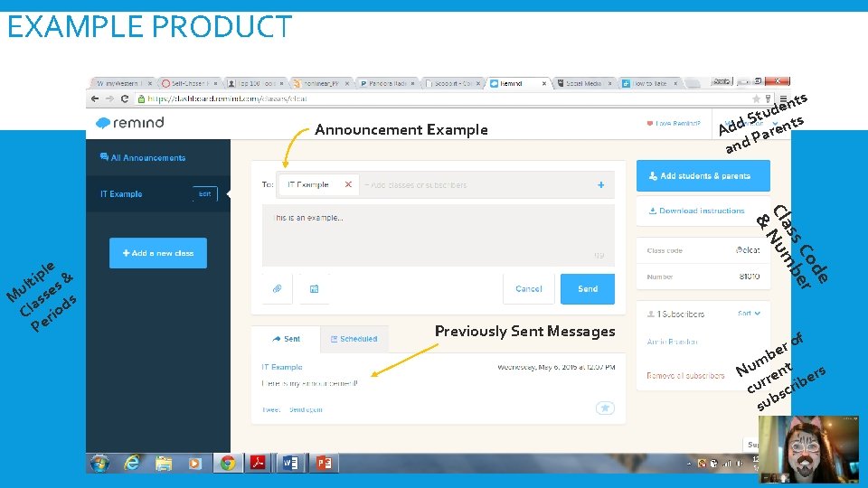Click the plus icon in the To field
Viewport: 868px width, 488px height.
[x=600, y=184]
